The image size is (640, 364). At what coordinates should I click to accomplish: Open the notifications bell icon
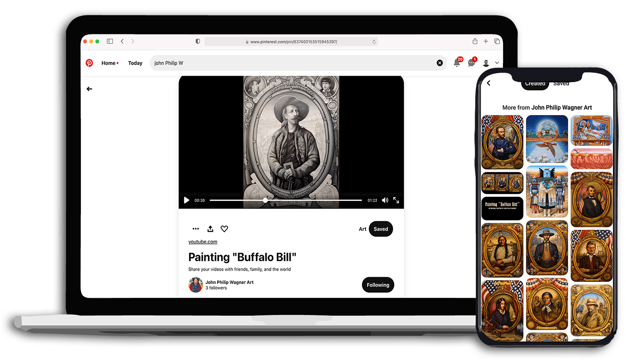pyautogui.click(x=457, y=63)
